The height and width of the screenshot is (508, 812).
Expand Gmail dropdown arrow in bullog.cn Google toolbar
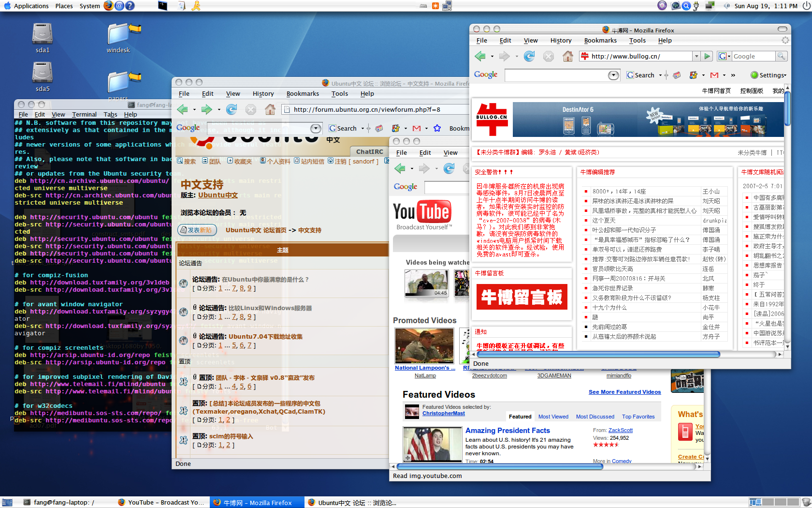(x=725, y=75)
